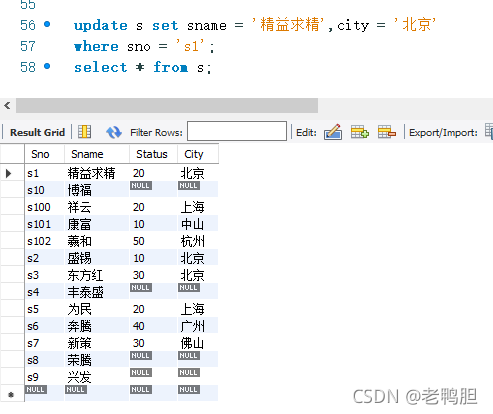Click into the Filter Rows input box
Screen dimensions: 493x414
pos(237,131)
